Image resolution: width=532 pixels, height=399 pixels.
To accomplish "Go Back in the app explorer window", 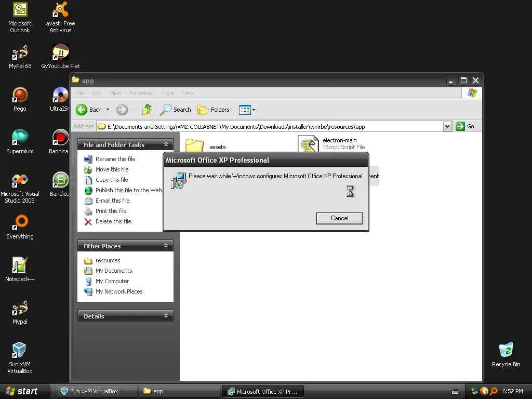I will [89, 110].
